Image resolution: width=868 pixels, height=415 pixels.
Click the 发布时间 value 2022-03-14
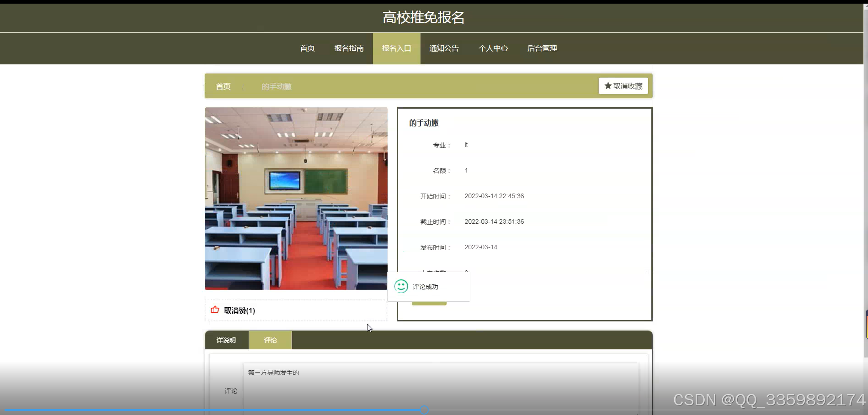(481, 247)
